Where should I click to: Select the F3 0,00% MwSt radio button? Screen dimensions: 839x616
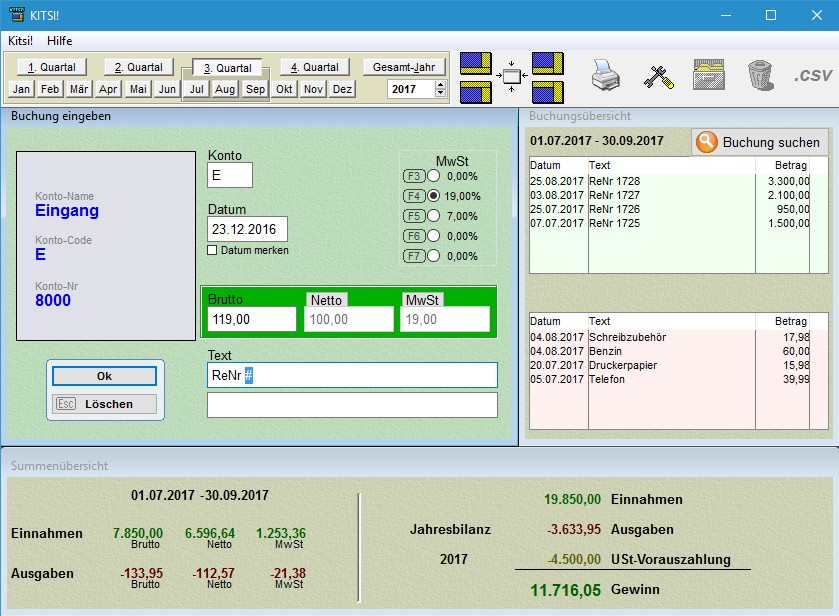[x=434, y=176]
